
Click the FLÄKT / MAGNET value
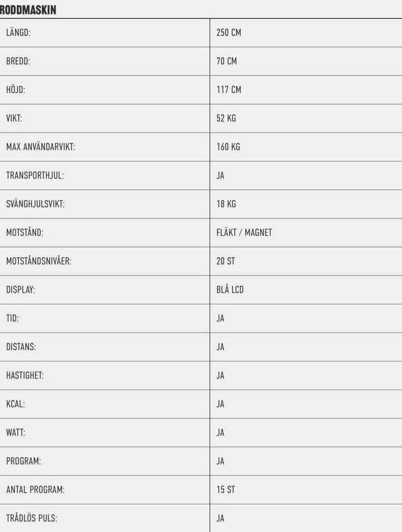tap(244, 233)
